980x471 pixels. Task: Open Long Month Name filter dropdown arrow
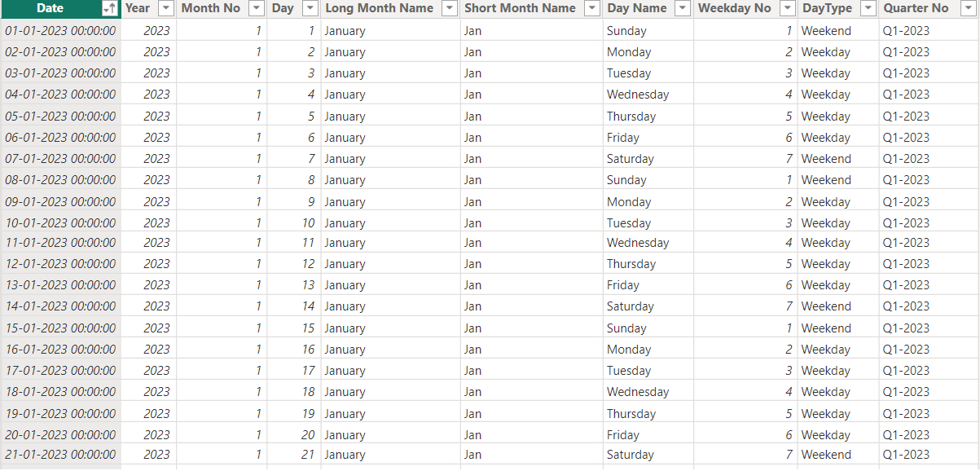click(x=449, y=8)
